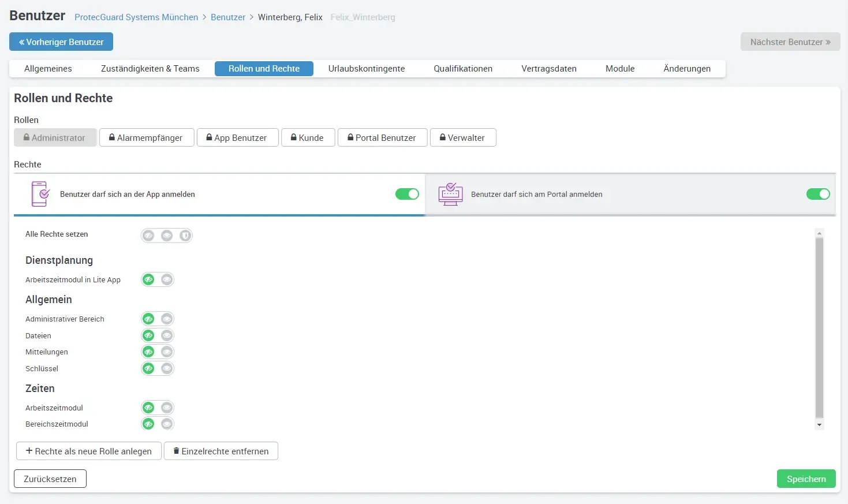Open Benutzer breadcrumb link

pyautogui.click(x=228, y=17)
